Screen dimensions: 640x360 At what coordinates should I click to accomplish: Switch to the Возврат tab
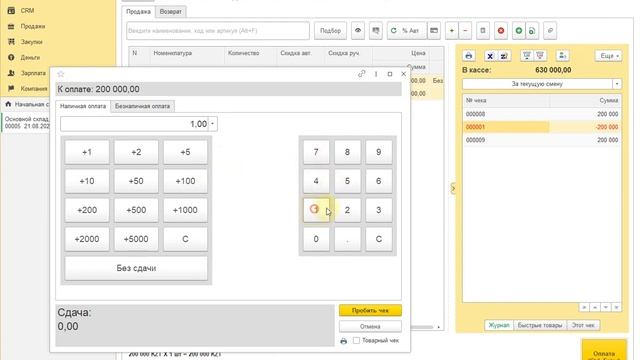pyautogui.click(x=171, y=12)
